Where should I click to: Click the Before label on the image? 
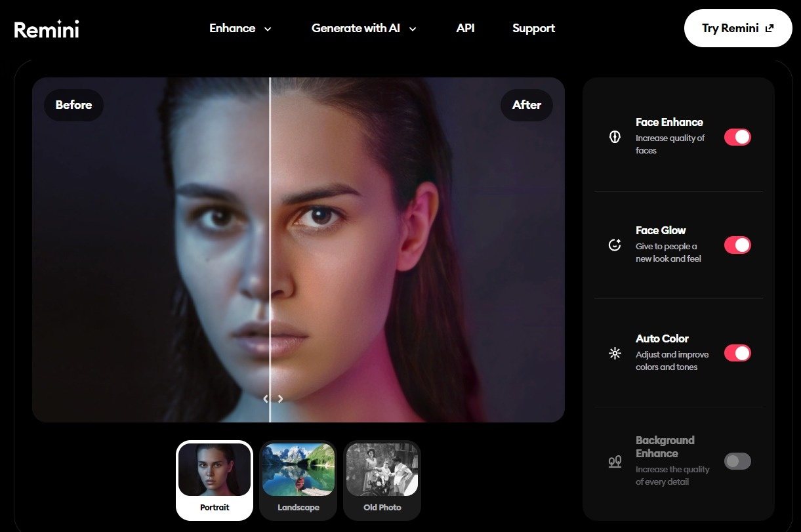tap(73, 105)
